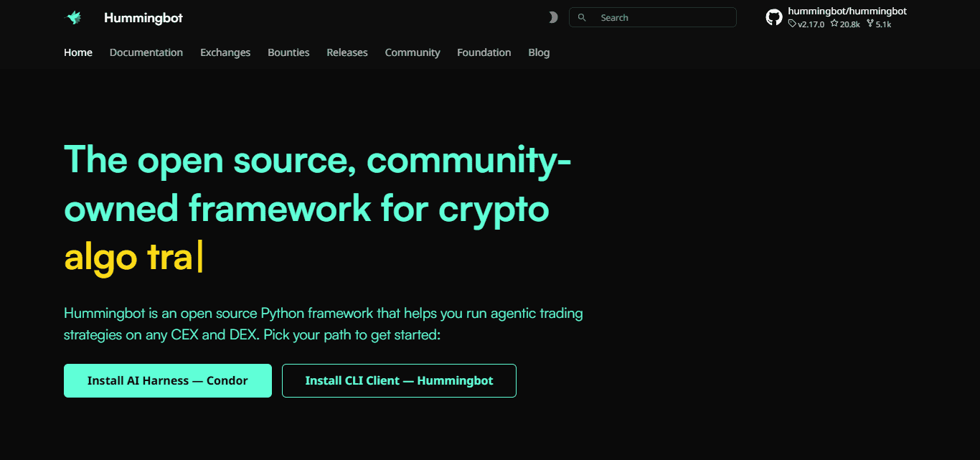The height and width of the screenshot is (460, 980).
Task: Click into the Search input field
Action: (653, 17)
